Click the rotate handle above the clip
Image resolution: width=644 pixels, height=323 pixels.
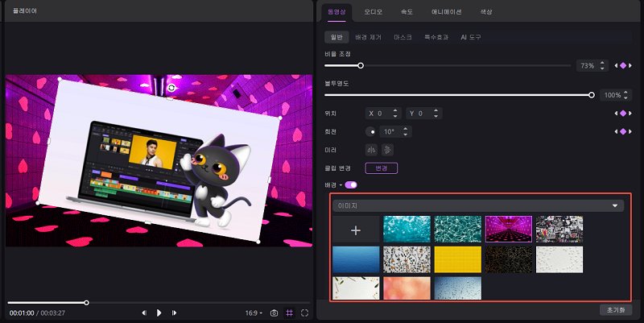point(171,88)
